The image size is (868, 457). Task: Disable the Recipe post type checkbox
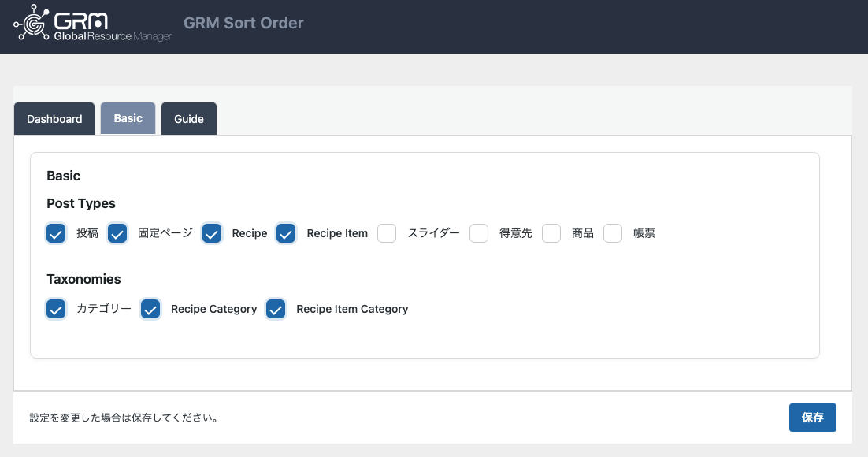click(212, 233)
